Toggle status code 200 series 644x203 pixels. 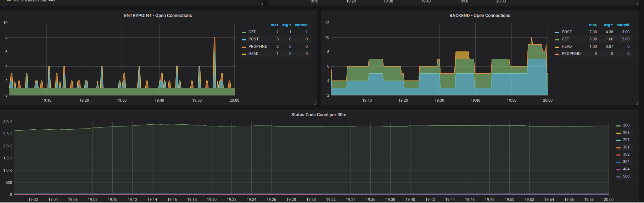[x=626, y=125]
